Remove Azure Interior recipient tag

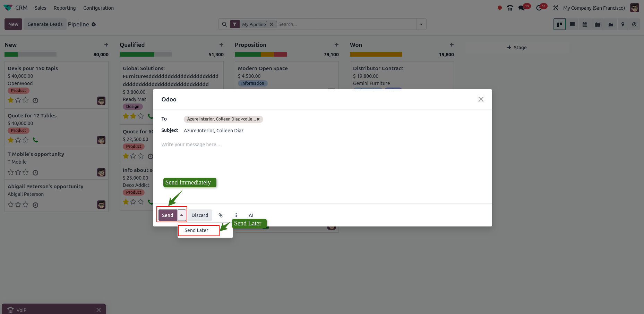click(x=258, y=119)
